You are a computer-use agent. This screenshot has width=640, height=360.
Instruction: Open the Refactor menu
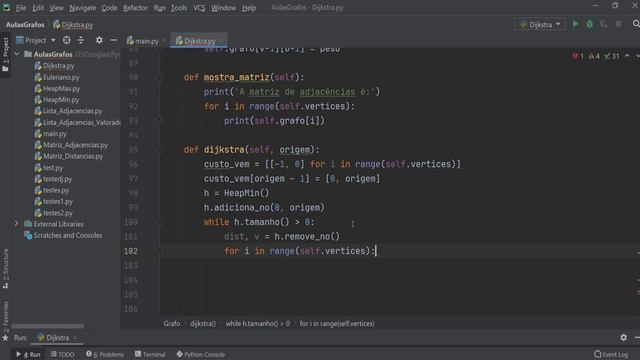[135, 8]
